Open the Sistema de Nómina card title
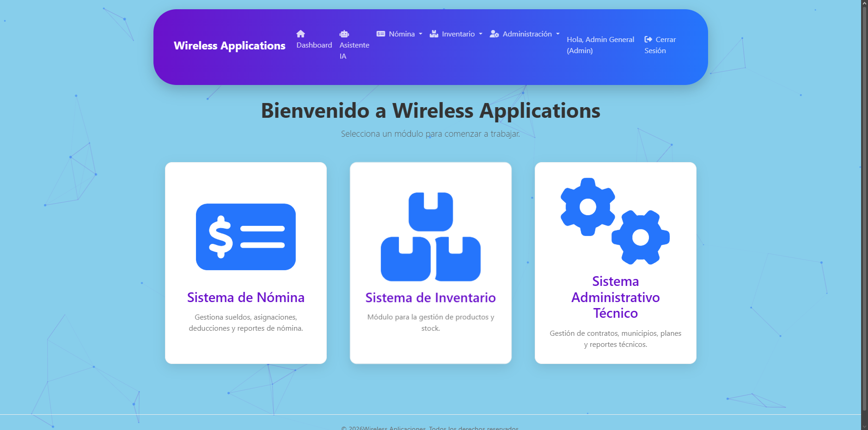 pos(246,297)
